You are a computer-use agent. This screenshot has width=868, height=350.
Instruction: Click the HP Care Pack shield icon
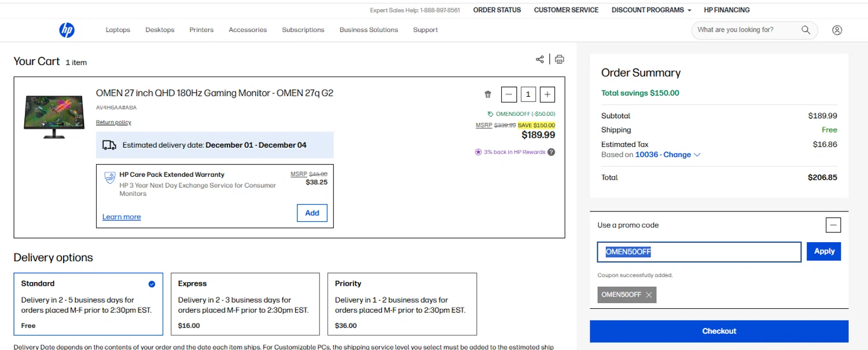109,178
